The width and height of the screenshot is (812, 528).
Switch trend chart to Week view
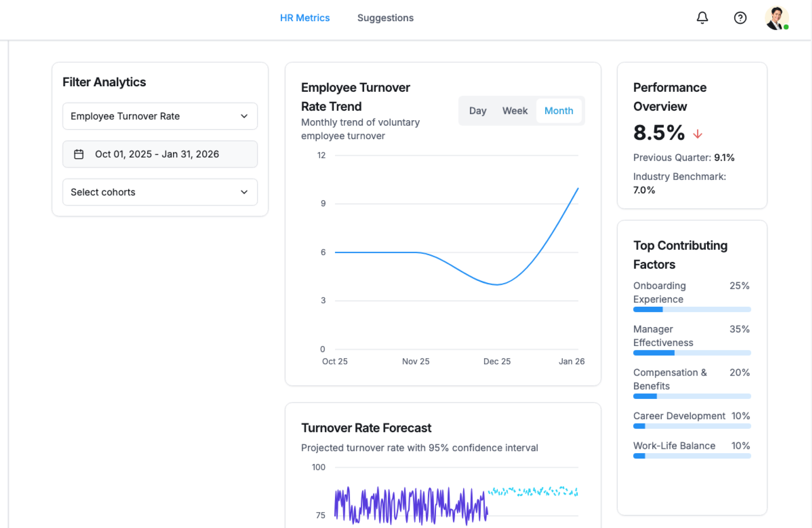click(x=515, y=111)
